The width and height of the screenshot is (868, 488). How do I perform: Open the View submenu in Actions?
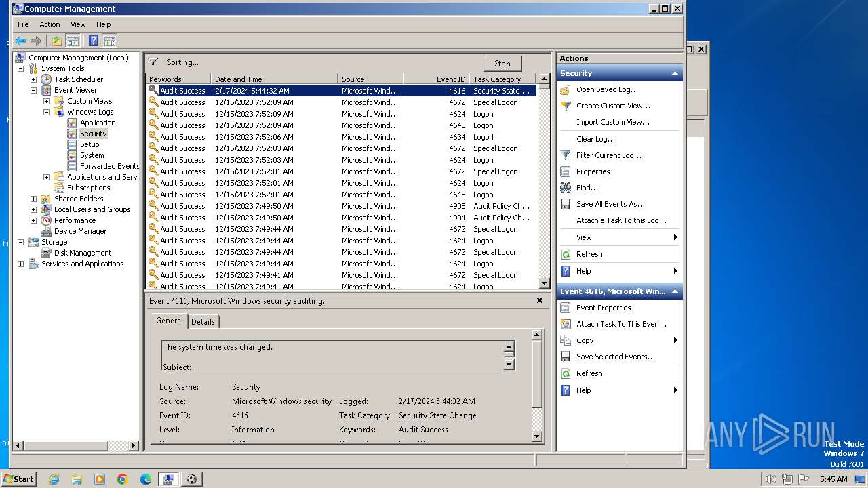(619, 237)
